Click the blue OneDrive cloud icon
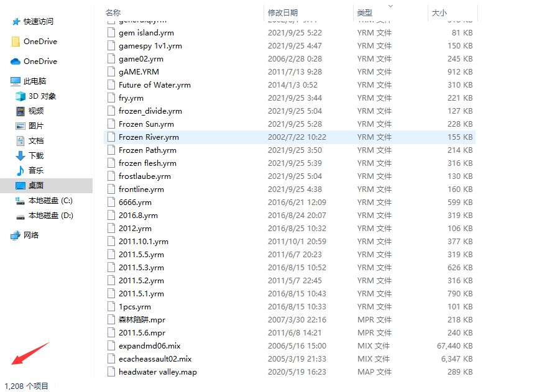Image resolution: width=537 pixels, height=392 pixels. click(x=16, y=62)
